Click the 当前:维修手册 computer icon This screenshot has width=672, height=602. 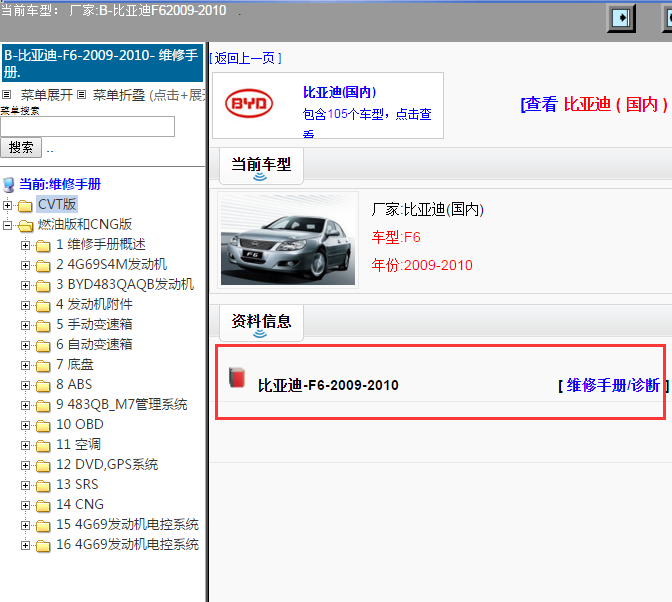tap(9, 185)
